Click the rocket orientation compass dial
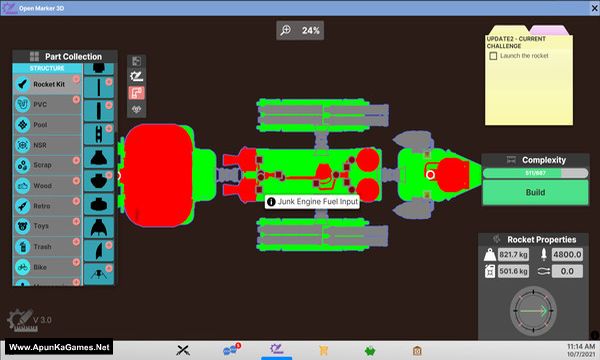This screenshot has width=600, height=360. coord(533,311)
